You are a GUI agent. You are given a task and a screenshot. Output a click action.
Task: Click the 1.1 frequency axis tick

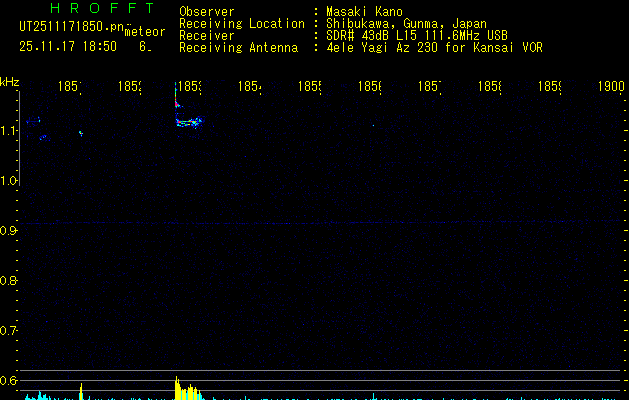10,131
